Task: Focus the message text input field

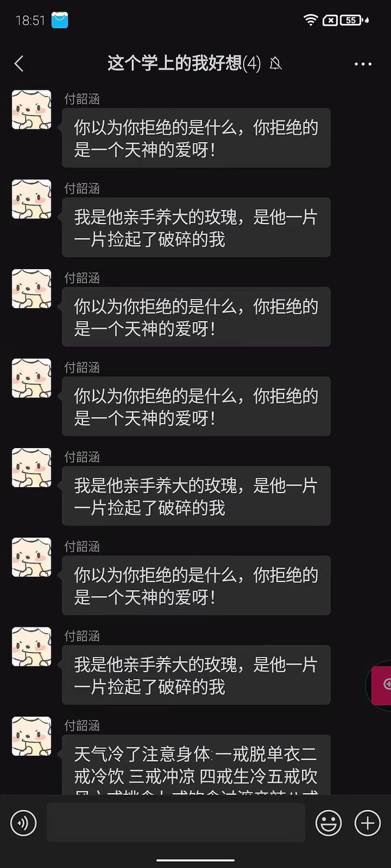Action: tap(176, 823)
